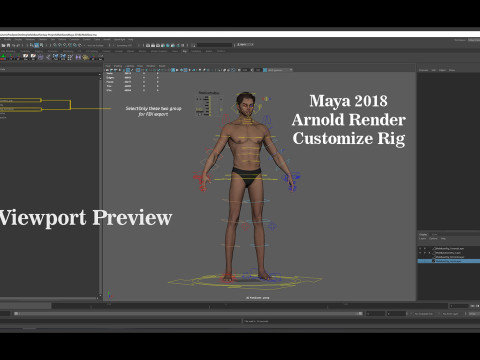Open the viewport Lighting menu
Viewport: 480px width, 360px height.
click(x=129, y=66)
